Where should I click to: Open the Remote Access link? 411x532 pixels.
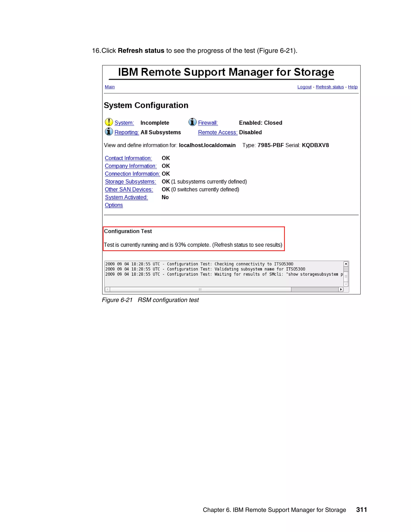pos(218,132)
